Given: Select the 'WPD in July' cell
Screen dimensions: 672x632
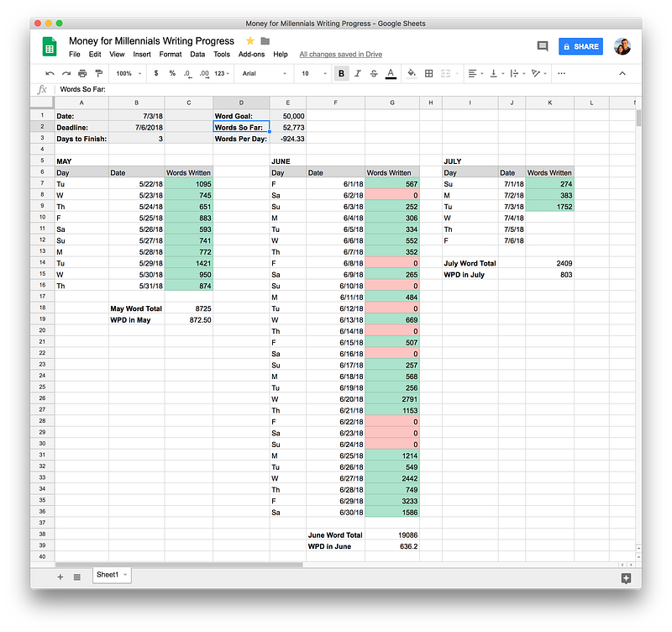Looking at the screenshot, I should click(x=470, y=275).
